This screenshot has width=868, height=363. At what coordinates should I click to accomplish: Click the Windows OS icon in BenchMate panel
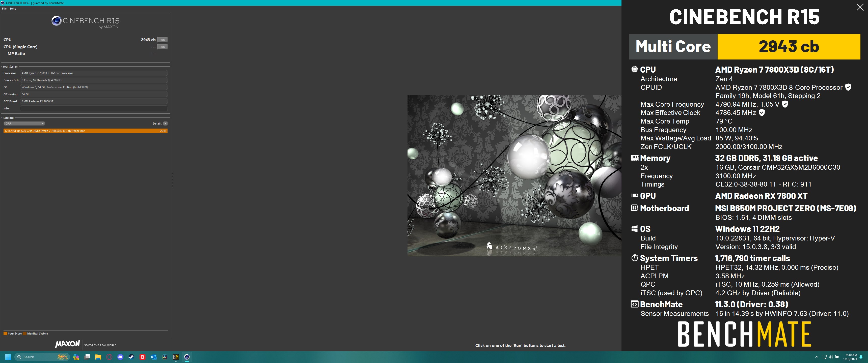point(635,229)
